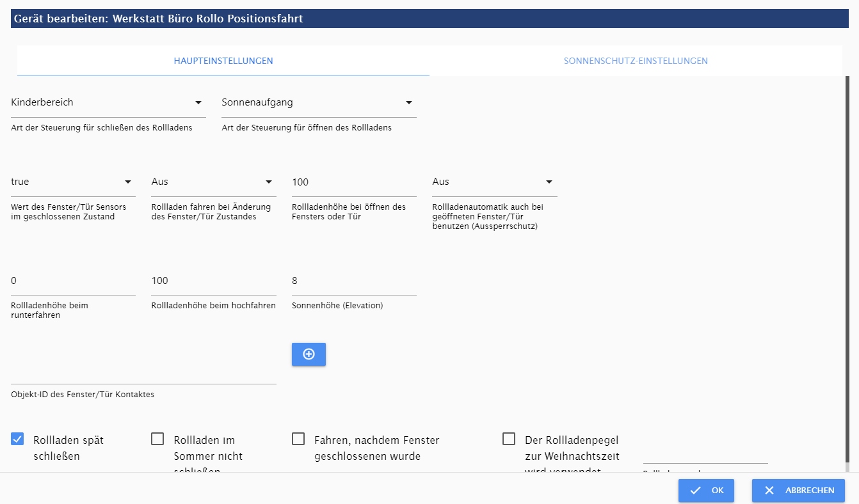Confirm settings with the OK button
This screenshot has height=504, width=859.
(x=706, y=491)
